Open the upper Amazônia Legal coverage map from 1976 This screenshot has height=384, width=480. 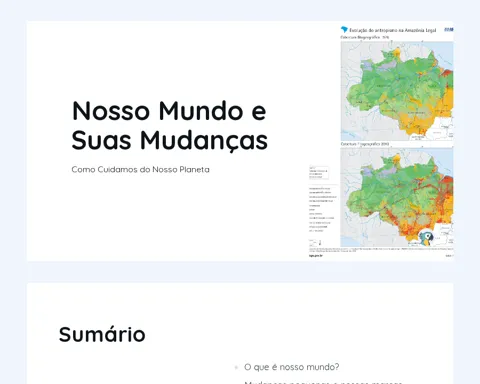coord(397,91)
